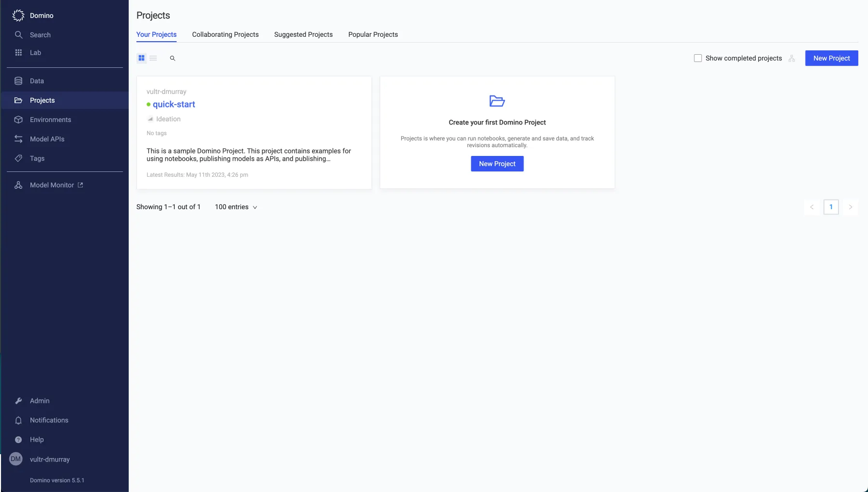Click Latest Results date text
This screenshot has height=492, width=868.
[197, 175]
